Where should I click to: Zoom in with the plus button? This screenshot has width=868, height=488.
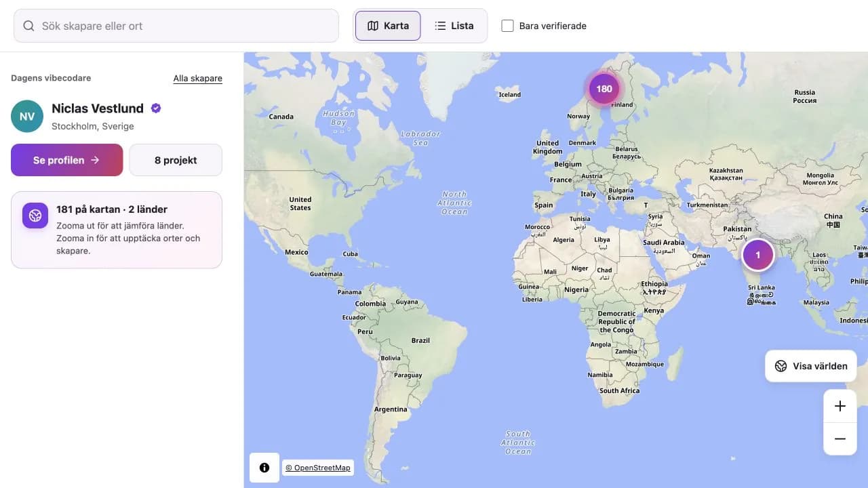click(840, 406)
